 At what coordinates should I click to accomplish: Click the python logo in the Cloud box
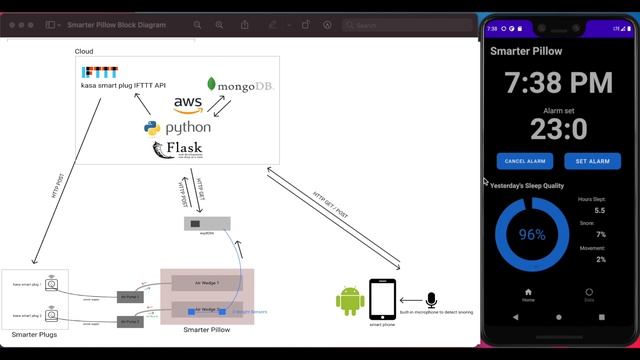click(x=178, y=128)
